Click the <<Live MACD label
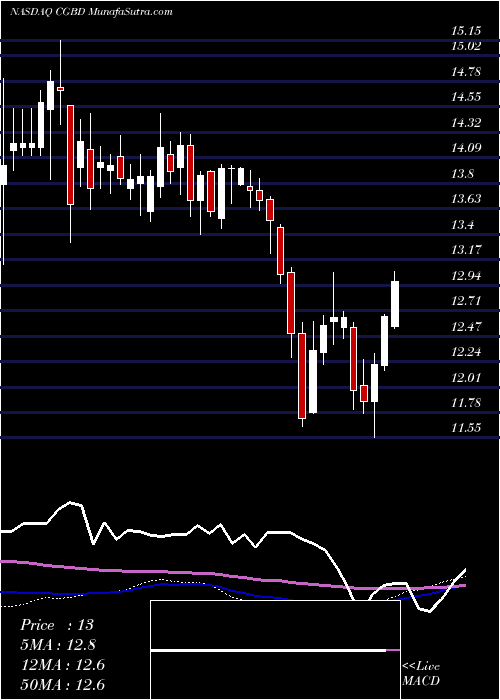 click(x=421, y=673)
